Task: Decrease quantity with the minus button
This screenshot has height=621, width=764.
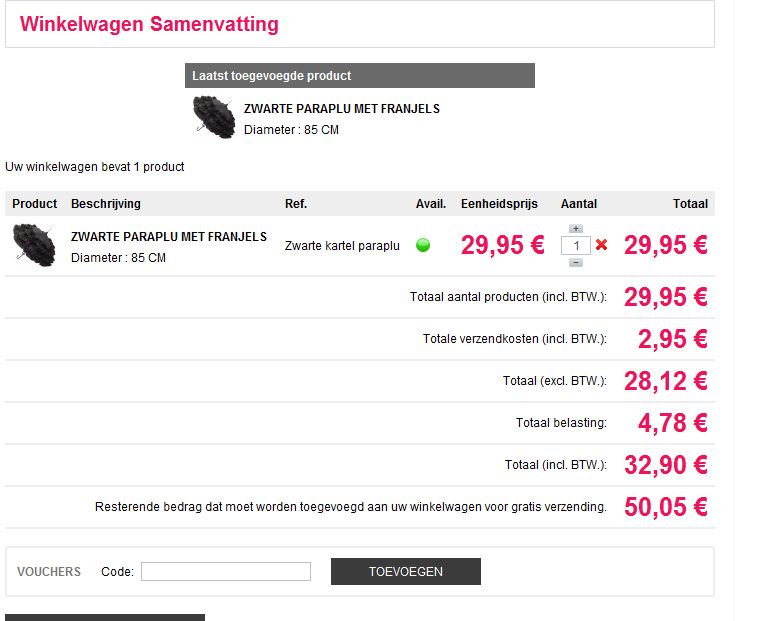Action: 575,263
